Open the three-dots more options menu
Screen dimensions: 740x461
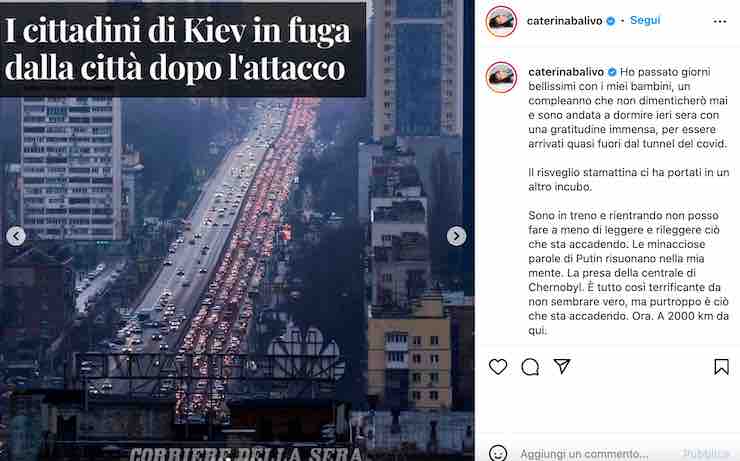720,21
